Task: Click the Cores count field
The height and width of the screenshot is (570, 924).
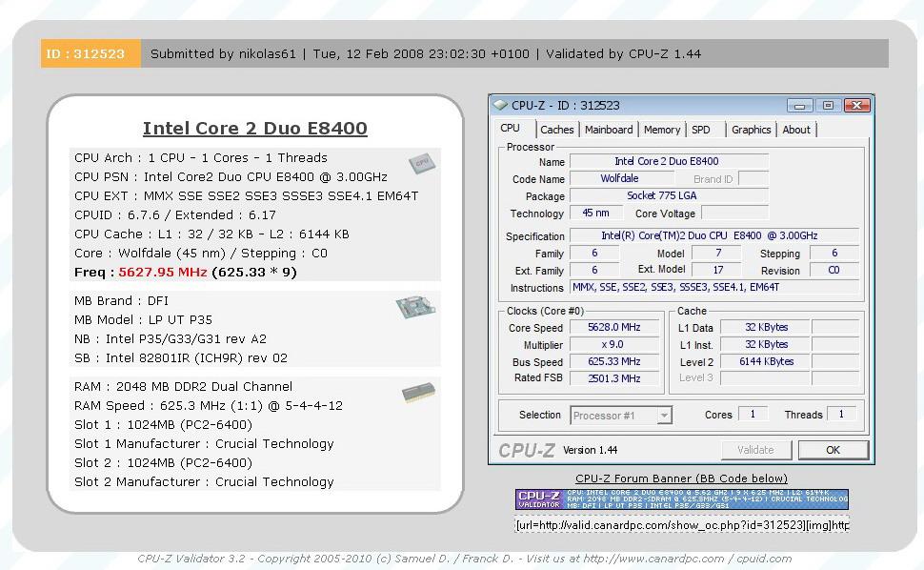Action: [x=753, y=415]
